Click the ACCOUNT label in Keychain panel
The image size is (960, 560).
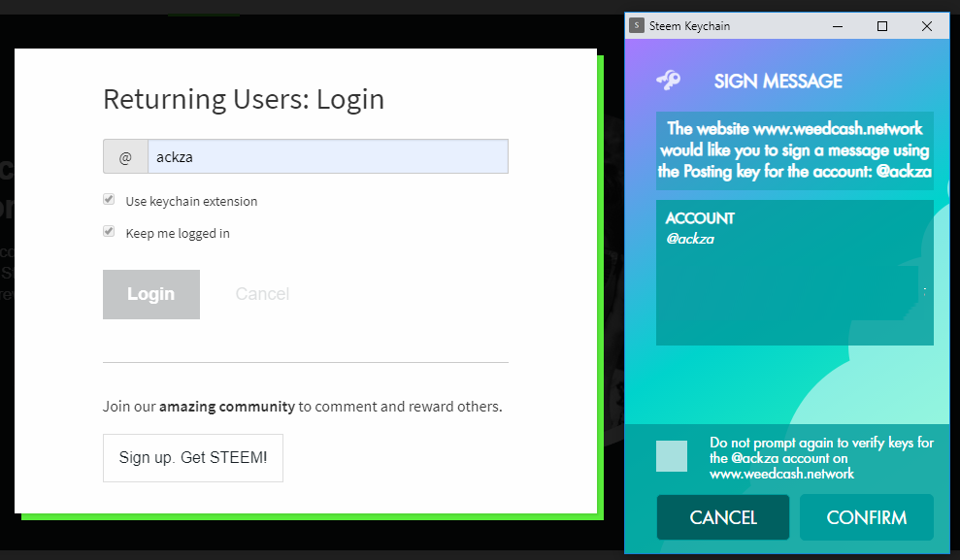700,218
